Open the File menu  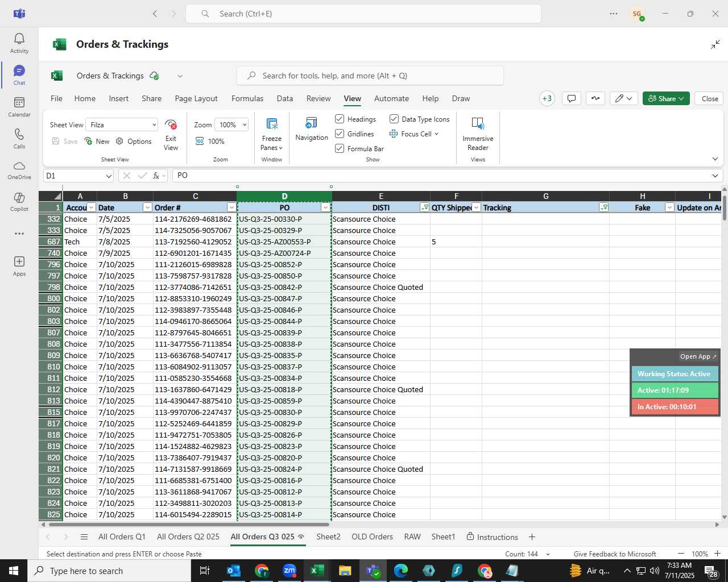[x=56, y=98]
